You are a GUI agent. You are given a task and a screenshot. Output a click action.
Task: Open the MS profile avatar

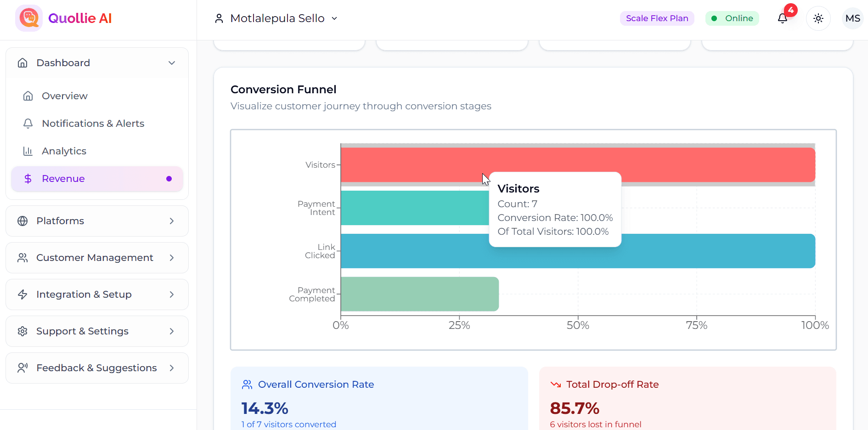[852, 18]
